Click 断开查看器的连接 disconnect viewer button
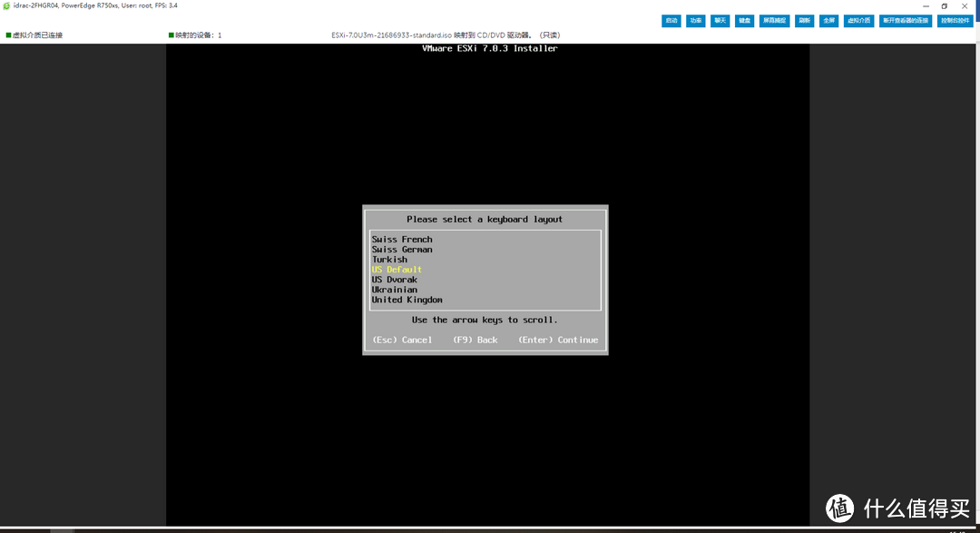 point(906,21)
